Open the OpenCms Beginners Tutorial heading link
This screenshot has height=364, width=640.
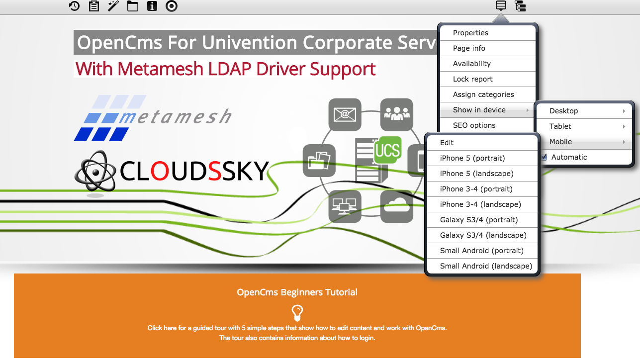pos(297,292)
